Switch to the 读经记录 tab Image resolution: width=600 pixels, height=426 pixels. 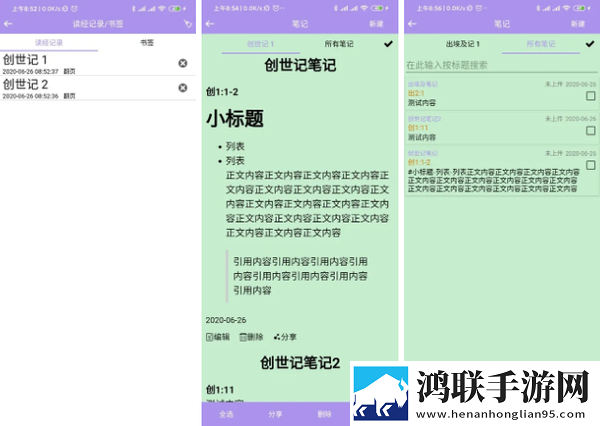click(x=49, y=42)
